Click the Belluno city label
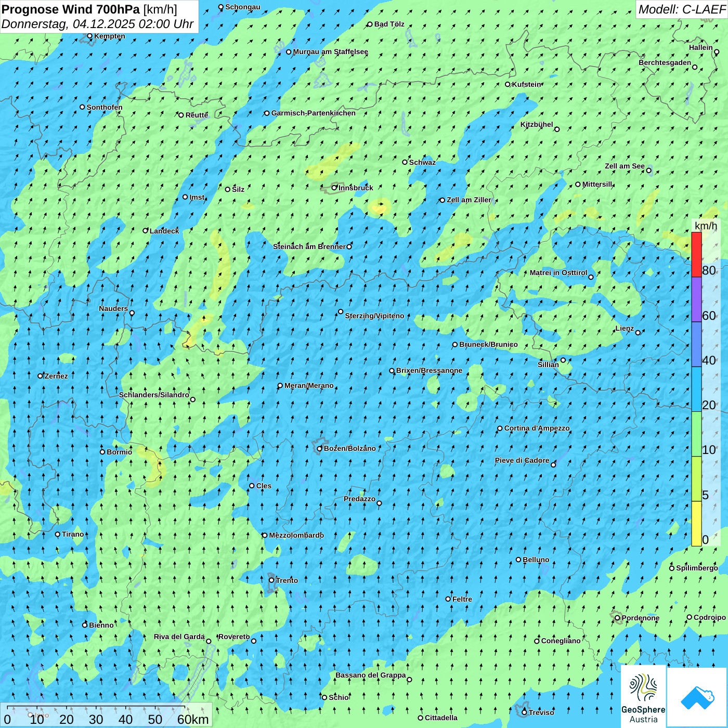 coord(536,560)
